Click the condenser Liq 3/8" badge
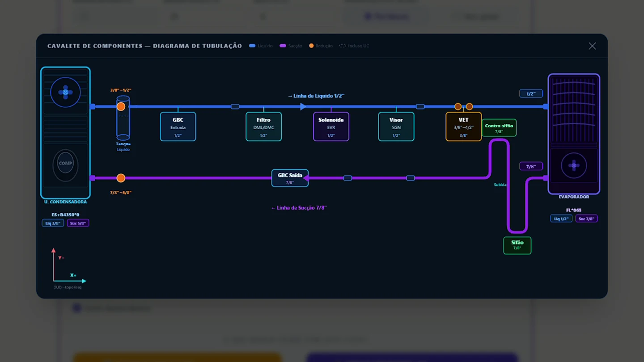644x362 pixels. 53,223
